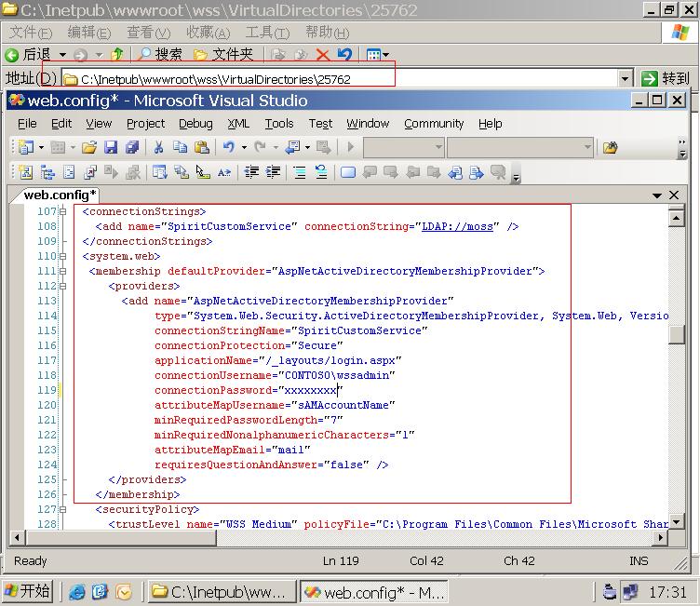Click the Cut scissors icon
This screenshot has height=606, width=700.
(x=158, y=147)
